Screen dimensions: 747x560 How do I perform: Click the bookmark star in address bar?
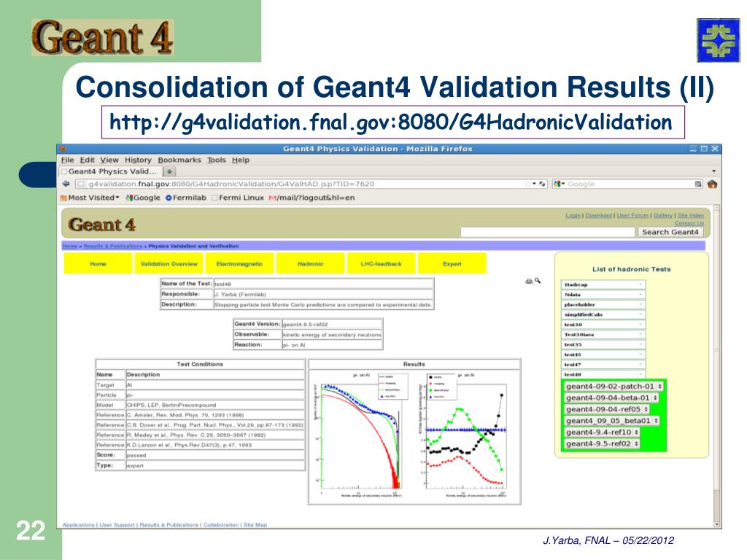coord(527,184)
